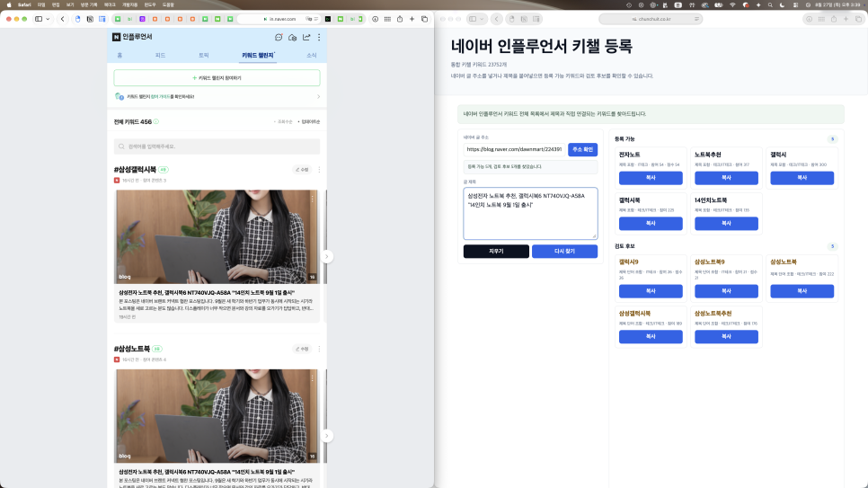Click the in.naver.com address bar
The height and width of the screenshot is (488, 868).
(x=279, y=19)
